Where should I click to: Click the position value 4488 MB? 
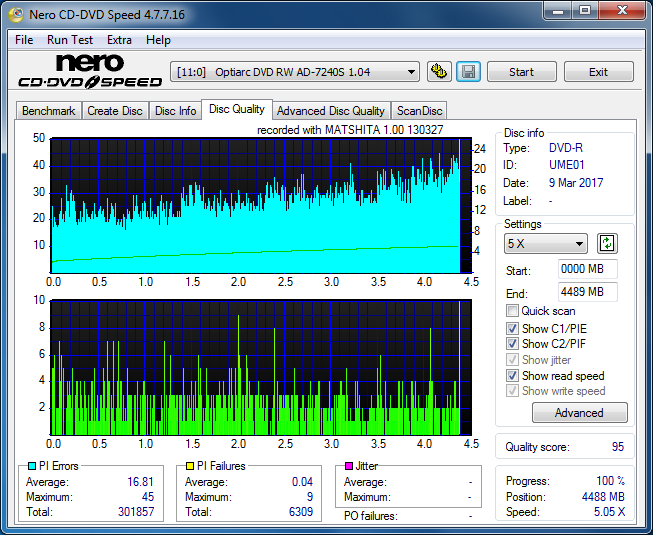[x=603, y=497]
